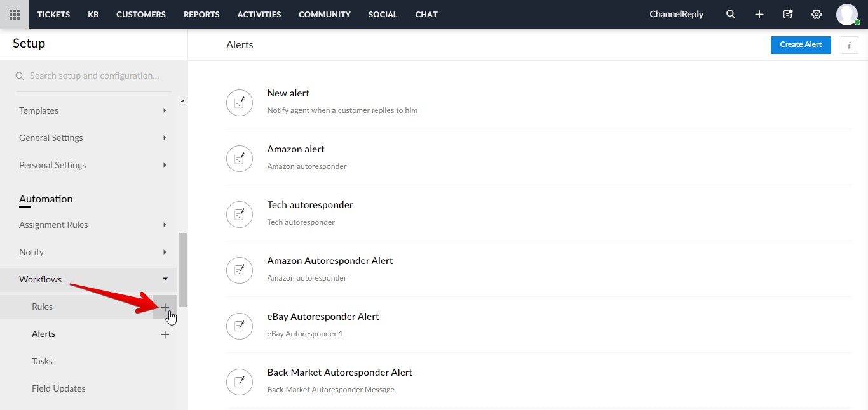This screenshot has width=868, height=410.
Task: Click the eBay Autoresponder Alert row icon
Action: pyautogui.click(x=240, y=326)
